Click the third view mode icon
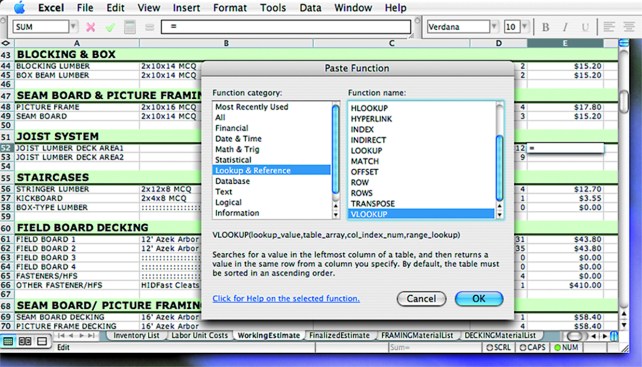Screen dimensions: 642x367 [x=42, y=341]
